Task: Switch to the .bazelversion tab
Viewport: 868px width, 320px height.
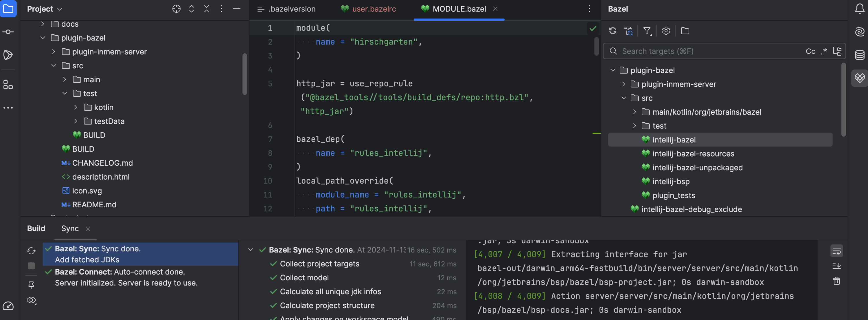Action: tap(291, 9)
